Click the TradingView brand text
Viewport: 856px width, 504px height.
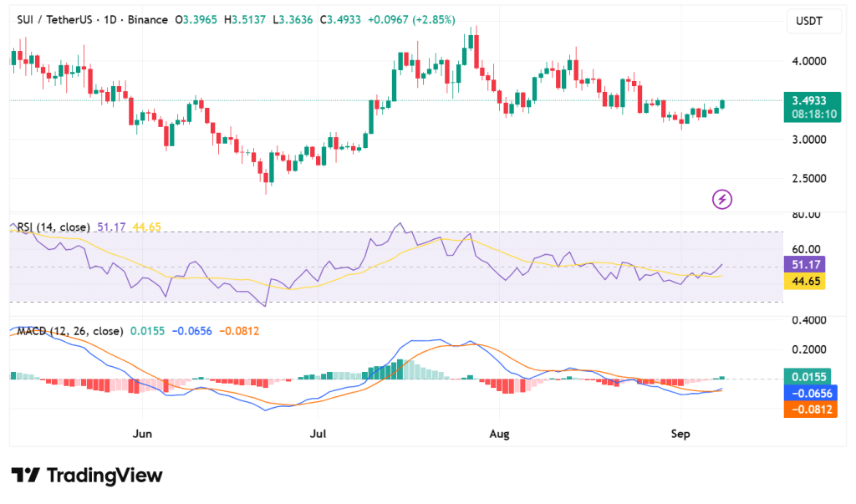[104, 476]
